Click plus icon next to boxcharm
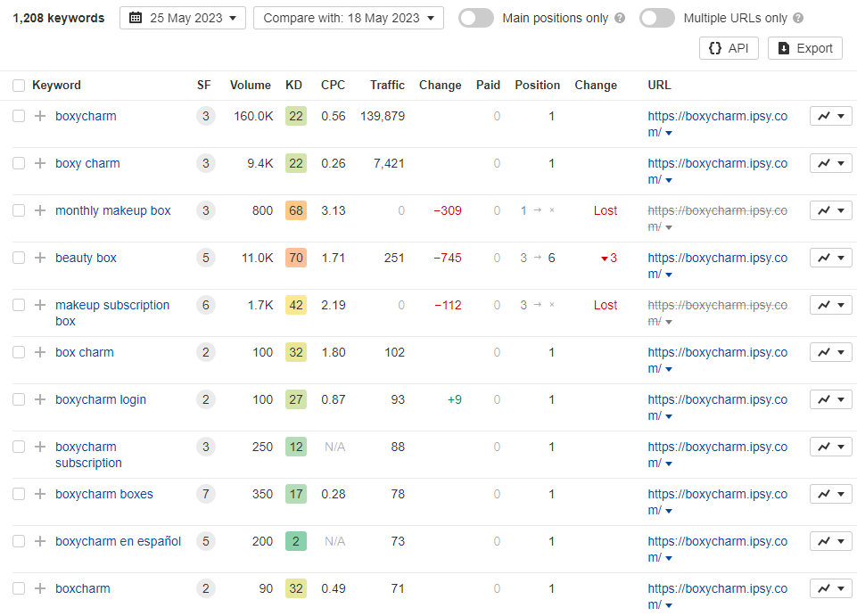Viewport: 857px width, 616px height. click(40, 588)
